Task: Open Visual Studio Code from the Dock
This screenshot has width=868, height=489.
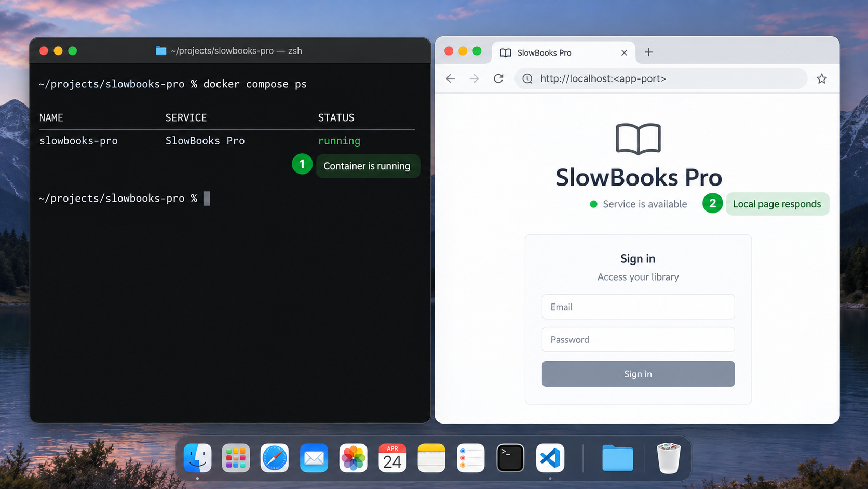Action: point(550,458)
